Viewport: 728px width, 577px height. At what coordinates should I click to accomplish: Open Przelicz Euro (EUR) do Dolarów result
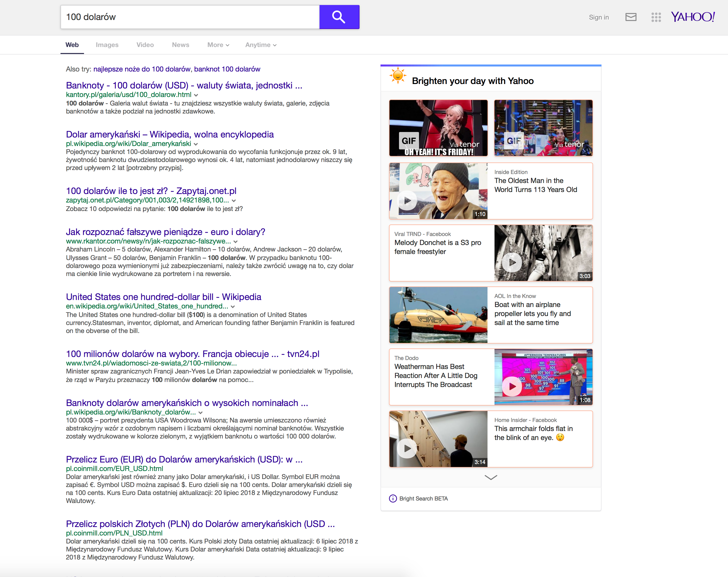(x=184, y=459)
